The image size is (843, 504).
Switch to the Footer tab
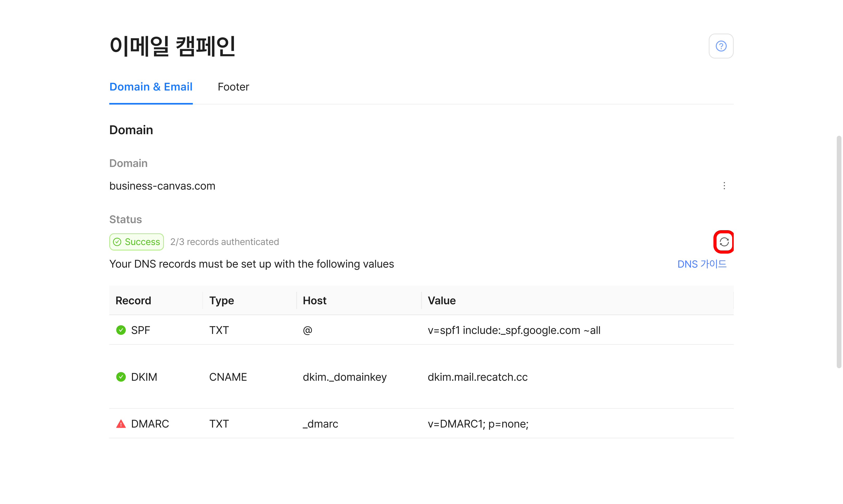[x=233, y=87]
